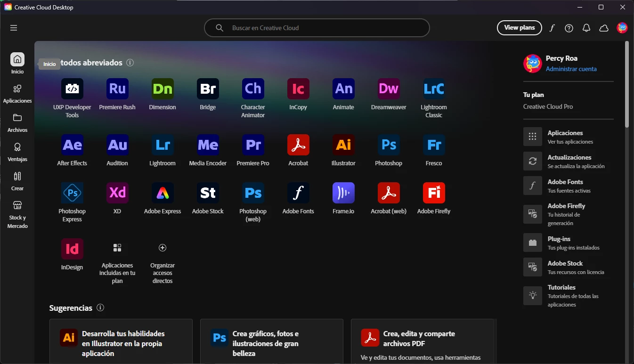Open Adobe Stock recursos con licencia
The width and height of the screenshot is (634, 364).
(569, 267)
